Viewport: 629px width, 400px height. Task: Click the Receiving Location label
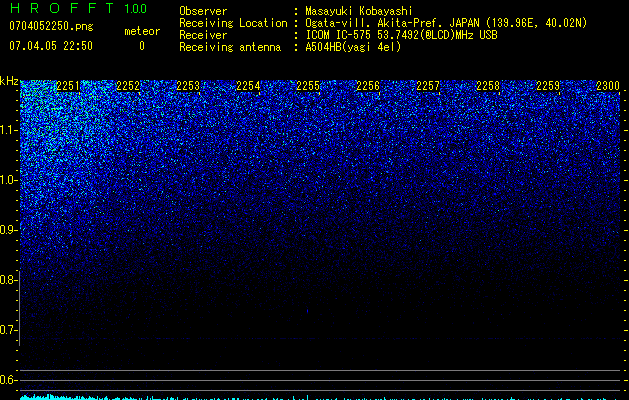pyautogui.click(x=233, y=23)
